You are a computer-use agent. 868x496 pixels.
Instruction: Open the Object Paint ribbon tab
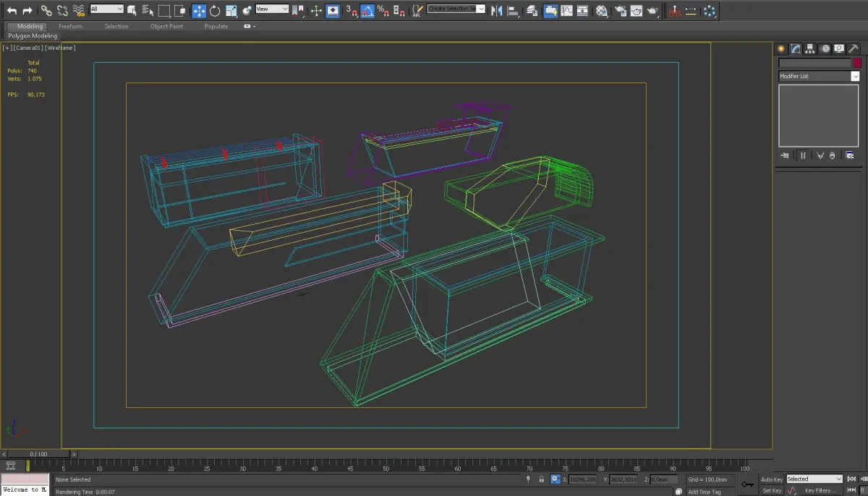166,26
